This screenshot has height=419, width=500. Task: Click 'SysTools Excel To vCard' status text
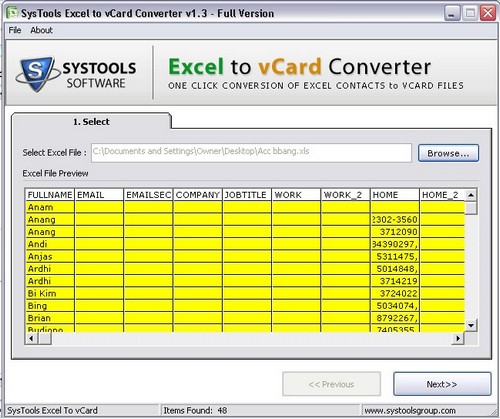pyautogui.click(x=52, y=410)
